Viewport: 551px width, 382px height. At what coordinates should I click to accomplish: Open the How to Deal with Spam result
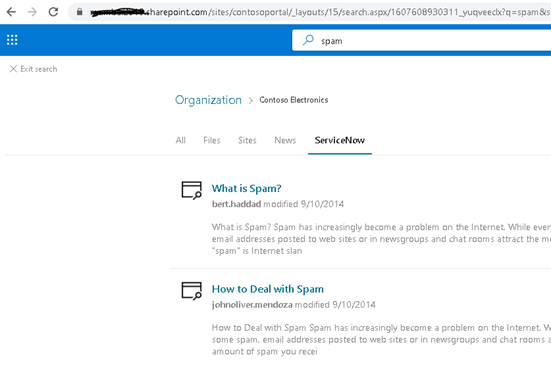tap(267, 289)
